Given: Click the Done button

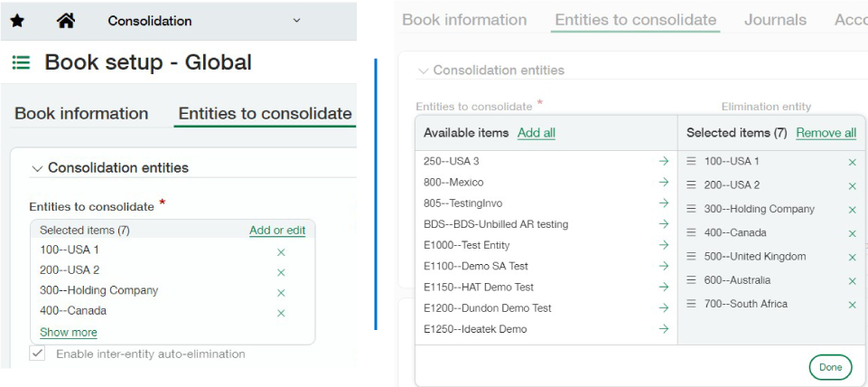Looking at the screenshot, I should [x=829, y=367].
